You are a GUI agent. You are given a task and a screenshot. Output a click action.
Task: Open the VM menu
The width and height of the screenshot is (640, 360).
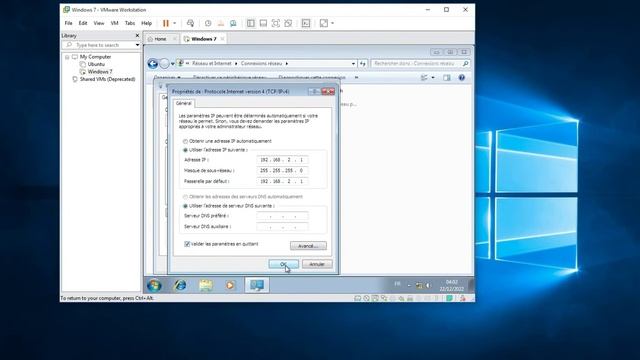pyautogui.click(x=115, y=23)
